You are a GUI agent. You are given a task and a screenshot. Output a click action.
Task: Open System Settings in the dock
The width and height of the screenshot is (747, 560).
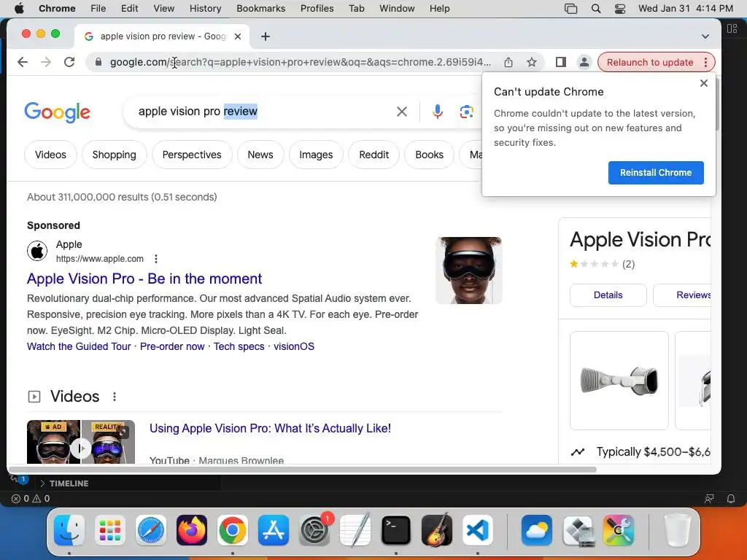[314, 530]
